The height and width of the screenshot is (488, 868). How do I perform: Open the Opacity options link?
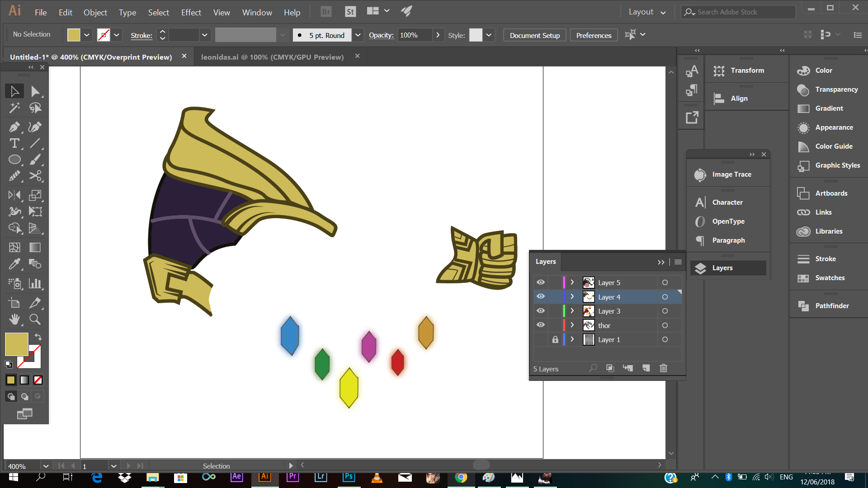381,35
